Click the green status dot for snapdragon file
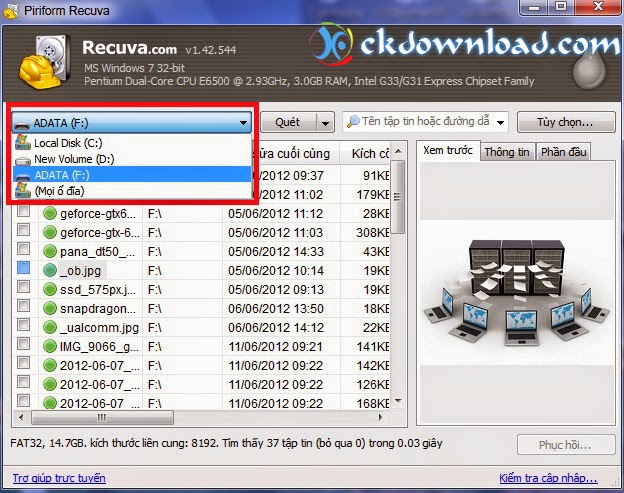This screenshot has height=493, width=624. 50,308
